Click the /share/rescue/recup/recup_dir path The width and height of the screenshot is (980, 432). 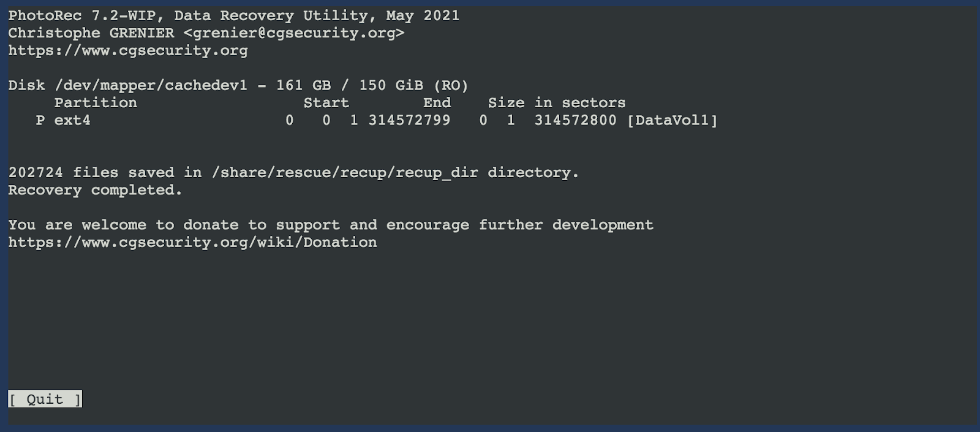pyautogui.click(x=345, y=172)
